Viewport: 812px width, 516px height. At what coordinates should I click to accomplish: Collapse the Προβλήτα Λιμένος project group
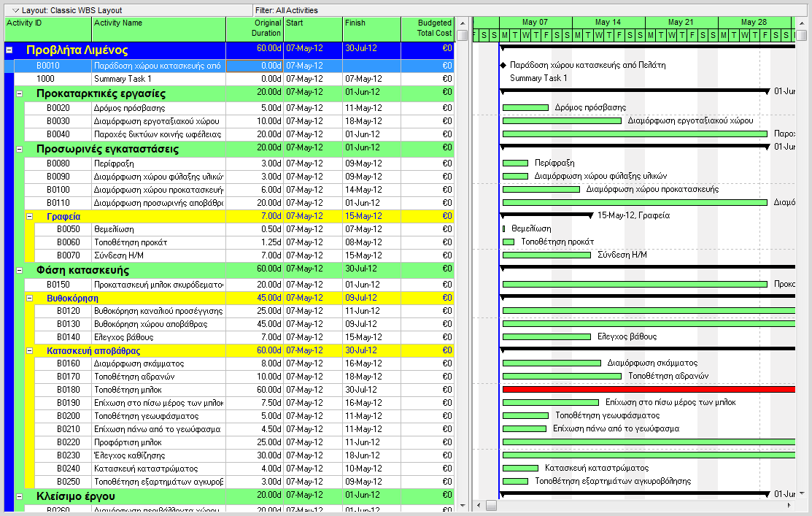pyautogui.click(x=9, y=50)
